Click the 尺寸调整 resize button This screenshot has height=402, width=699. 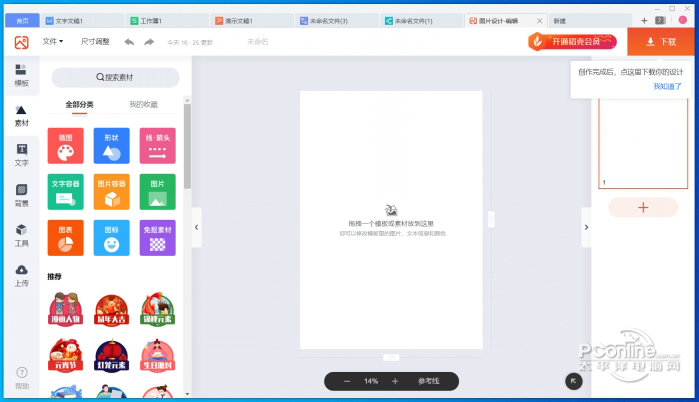point(95,41)
